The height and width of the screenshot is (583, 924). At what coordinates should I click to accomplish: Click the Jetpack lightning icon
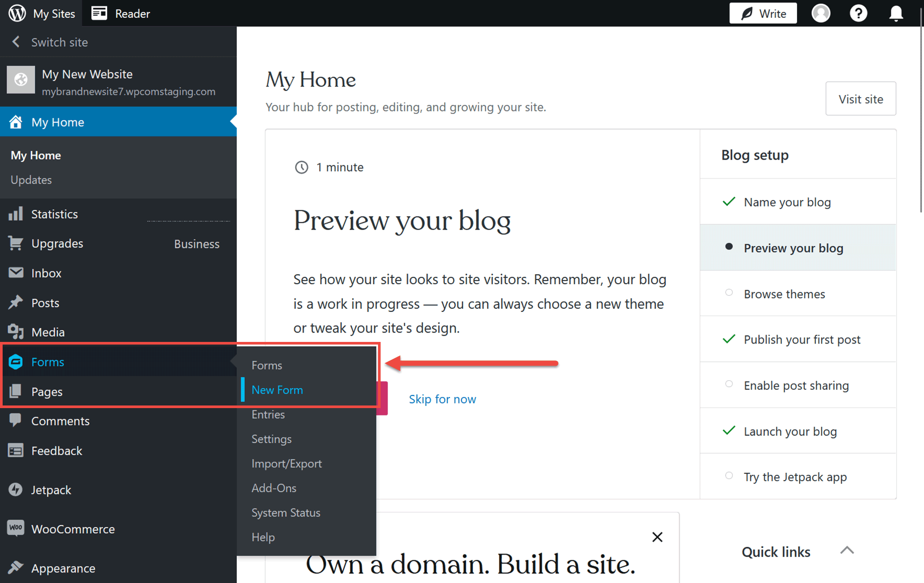16,490
